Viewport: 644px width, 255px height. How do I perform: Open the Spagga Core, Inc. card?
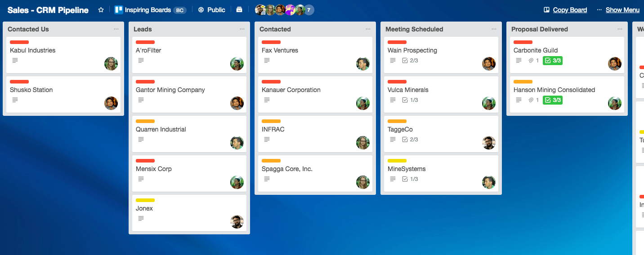point(287,169)
